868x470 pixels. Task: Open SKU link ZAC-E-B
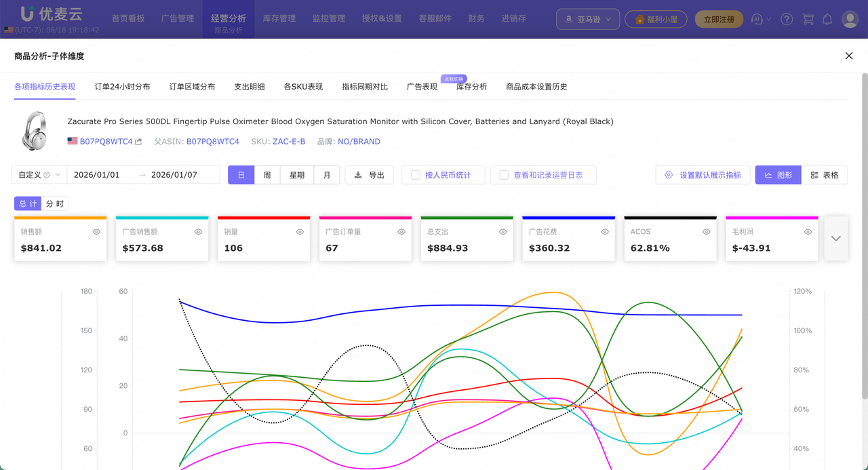coord(289,142)
